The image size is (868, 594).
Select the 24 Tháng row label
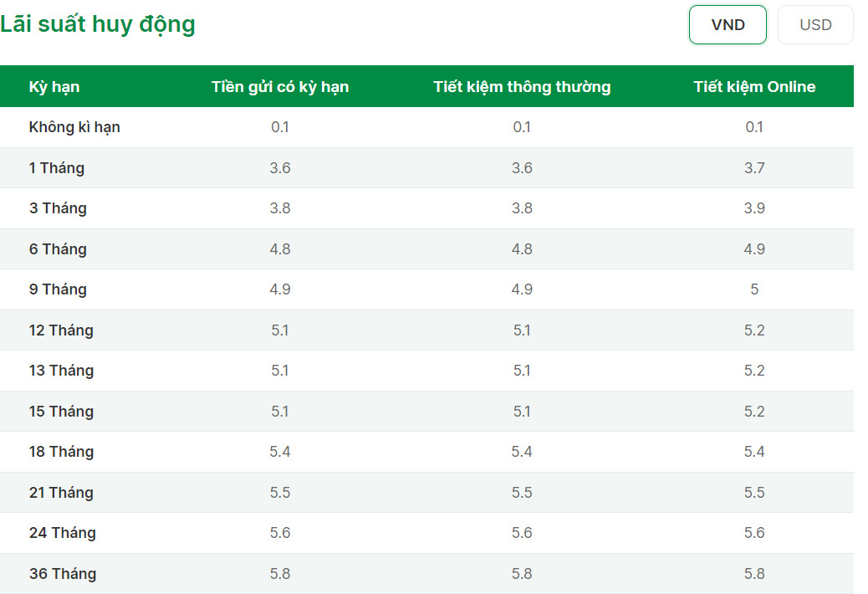tap(63, 533)
